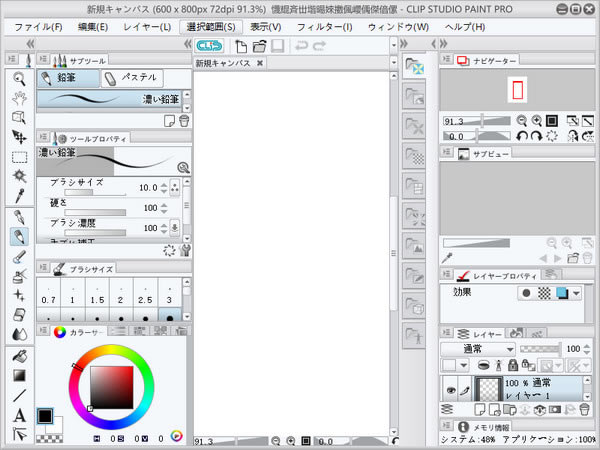Viewport: 600px width, 450px height.
Task: Open sub tool palette menu
Action: click(x=43, y=59)
